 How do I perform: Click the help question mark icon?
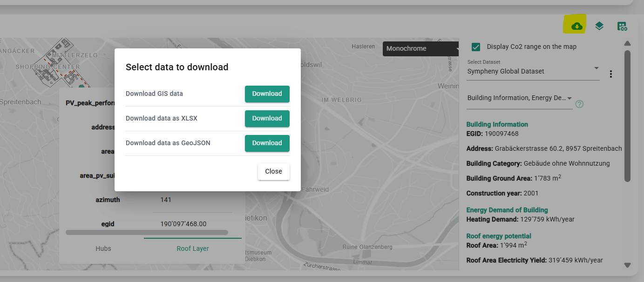pos(579,104)
